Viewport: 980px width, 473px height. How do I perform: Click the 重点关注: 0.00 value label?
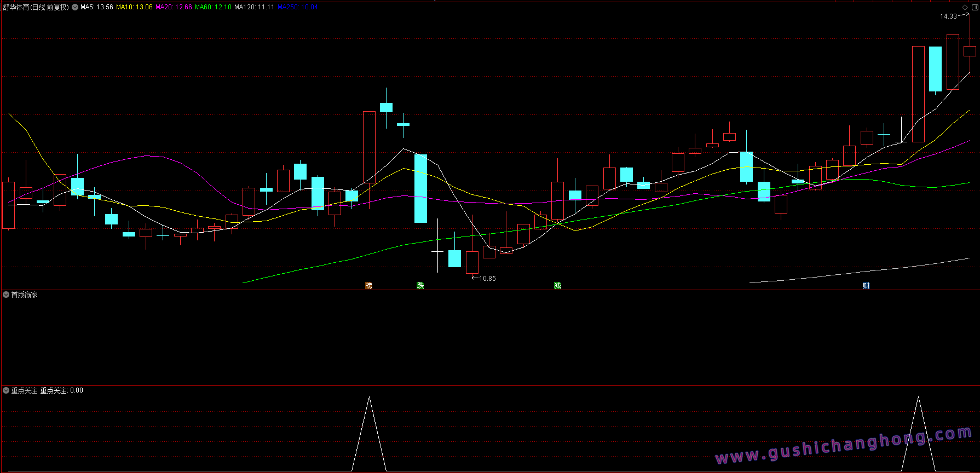pyautogui.click(x=61, y=390)
